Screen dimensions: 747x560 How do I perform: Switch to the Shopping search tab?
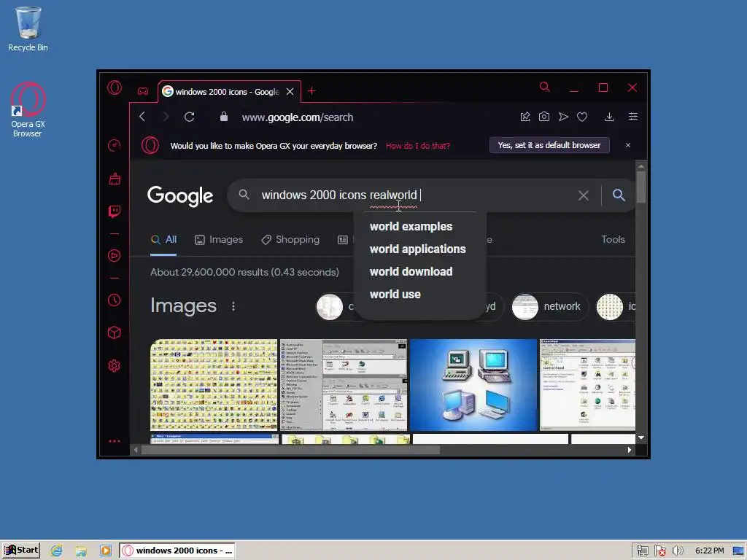[290, 239]
